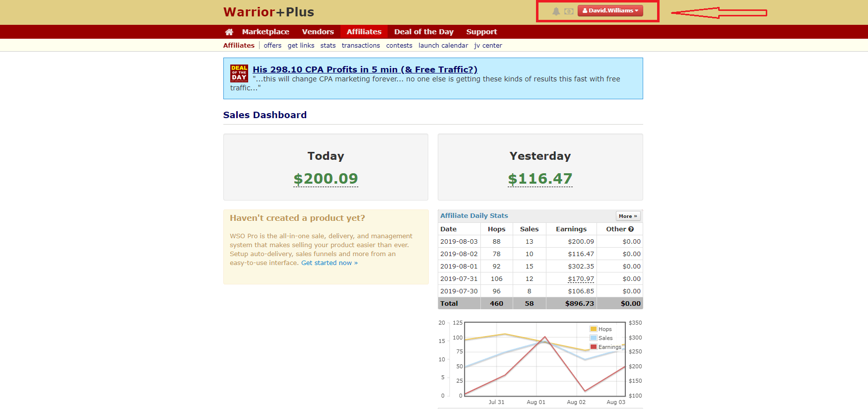Open the Support menu
Viewport: 868px width, 409px height.
pyautogui.click(x=481, y=32)
